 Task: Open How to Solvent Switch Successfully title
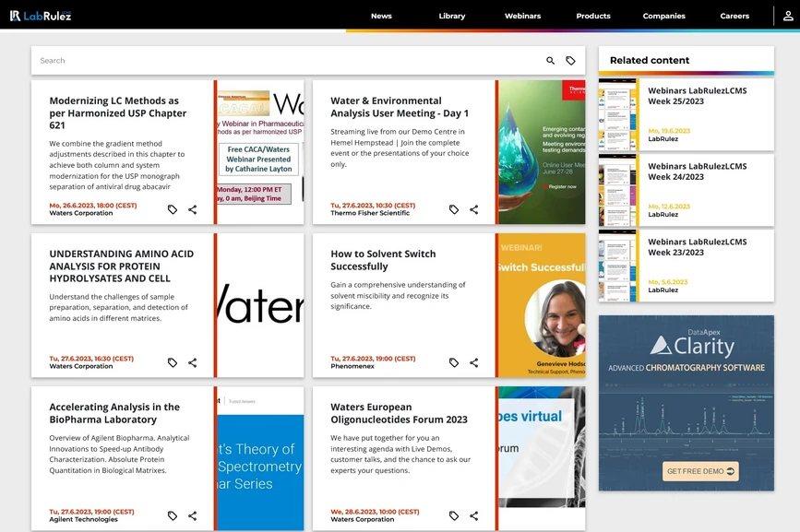point(383,260)
